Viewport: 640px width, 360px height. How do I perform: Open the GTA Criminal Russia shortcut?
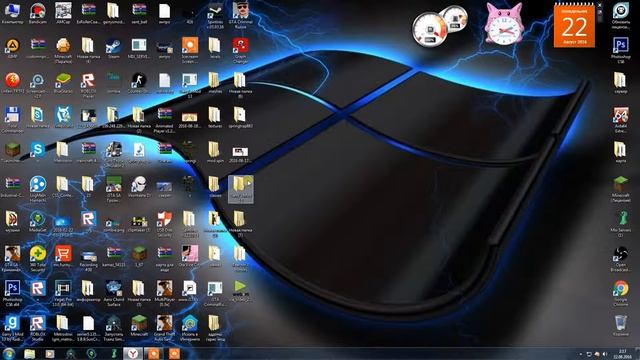pos(240,15)
